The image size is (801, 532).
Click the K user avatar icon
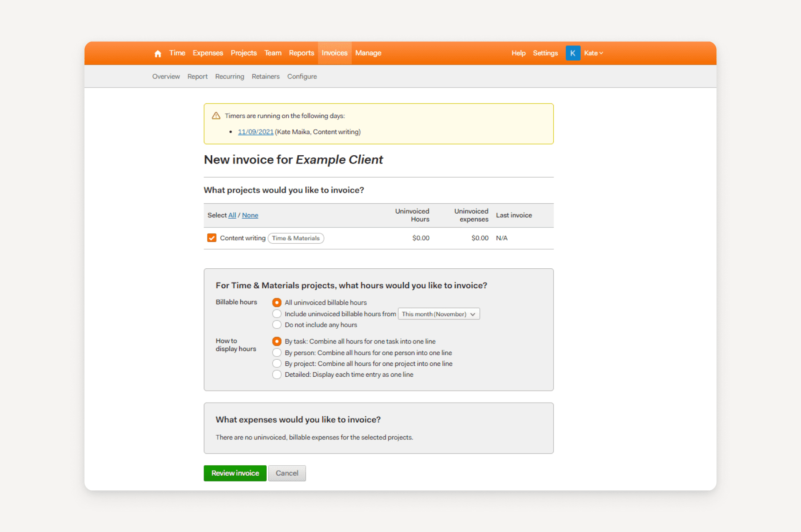coord(572,53)
